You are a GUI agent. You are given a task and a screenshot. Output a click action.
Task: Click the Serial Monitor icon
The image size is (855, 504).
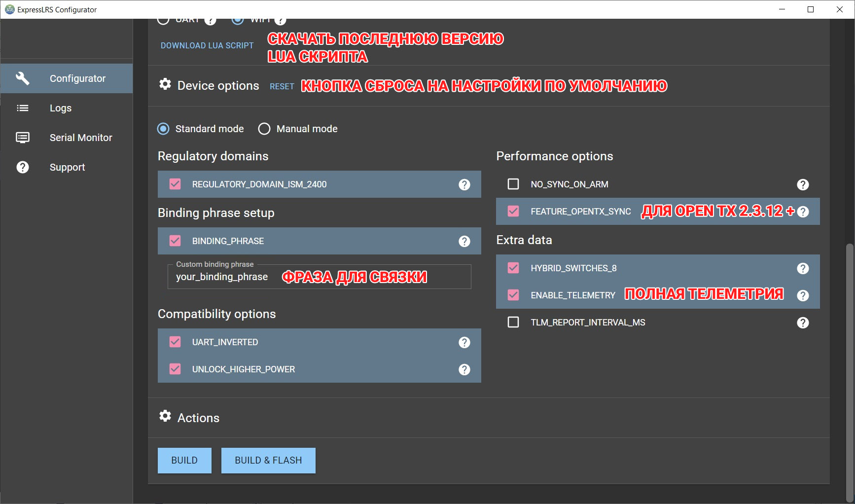tap(23, 138)
